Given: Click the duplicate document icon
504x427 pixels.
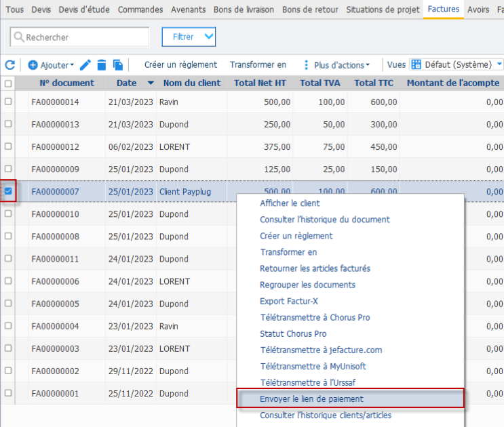Looking at the screenshot, I should point(118,65).
